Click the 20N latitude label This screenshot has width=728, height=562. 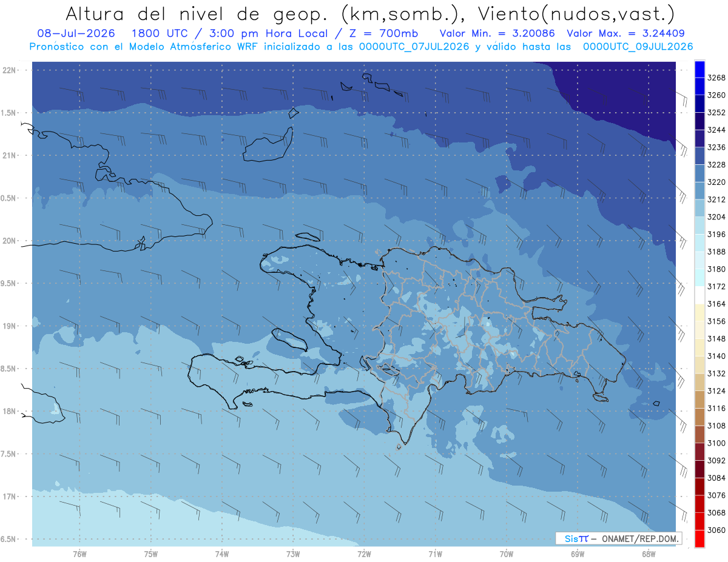point(10,241)
